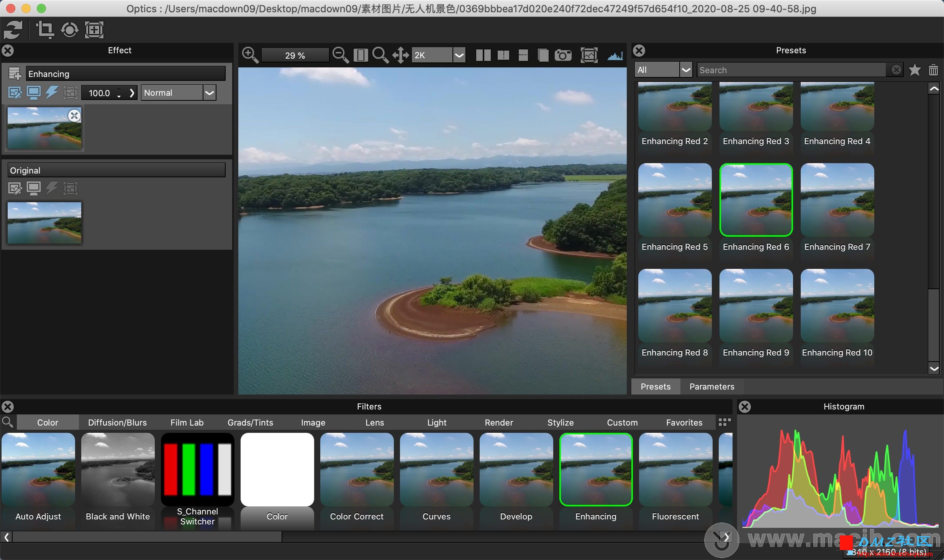Delete the Enhancing layer via thumbnail X
Viewport: 944px width, 560px height.
point(74,116)
